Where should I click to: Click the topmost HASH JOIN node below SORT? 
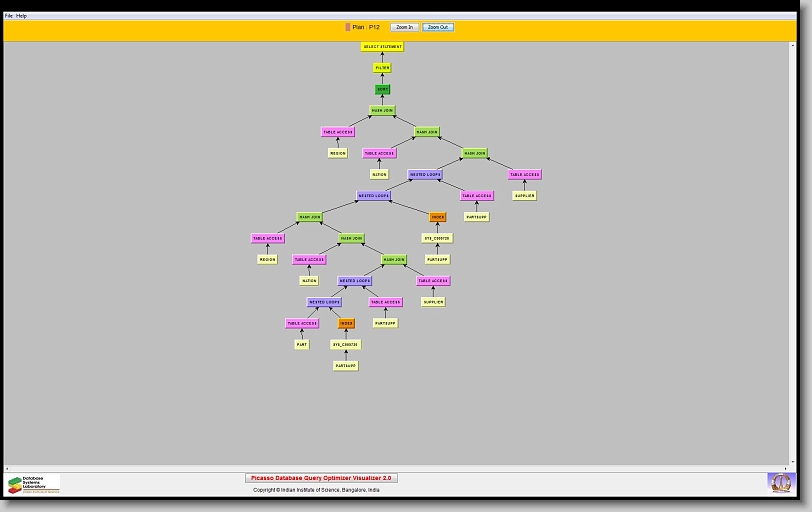click(x=382, y=110)
